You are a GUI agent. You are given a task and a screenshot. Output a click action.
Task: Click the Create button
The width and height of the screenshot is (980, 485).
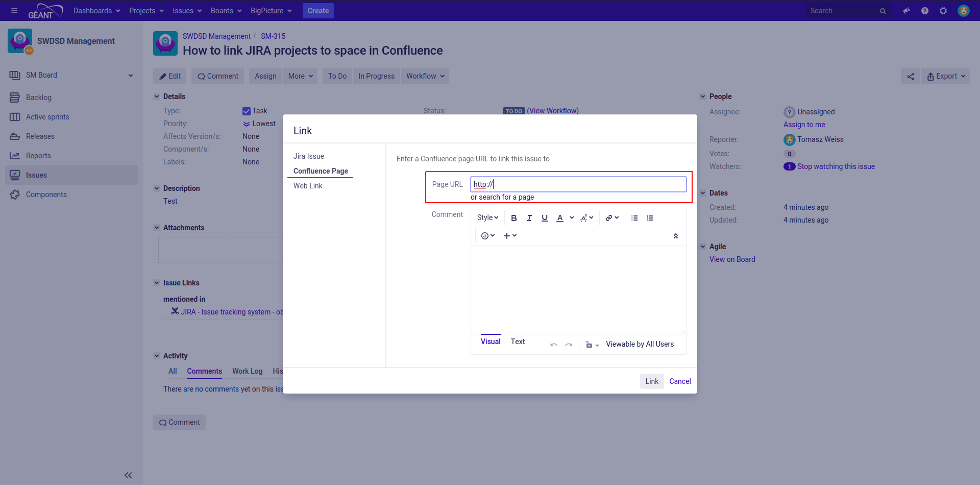[318, 11]
